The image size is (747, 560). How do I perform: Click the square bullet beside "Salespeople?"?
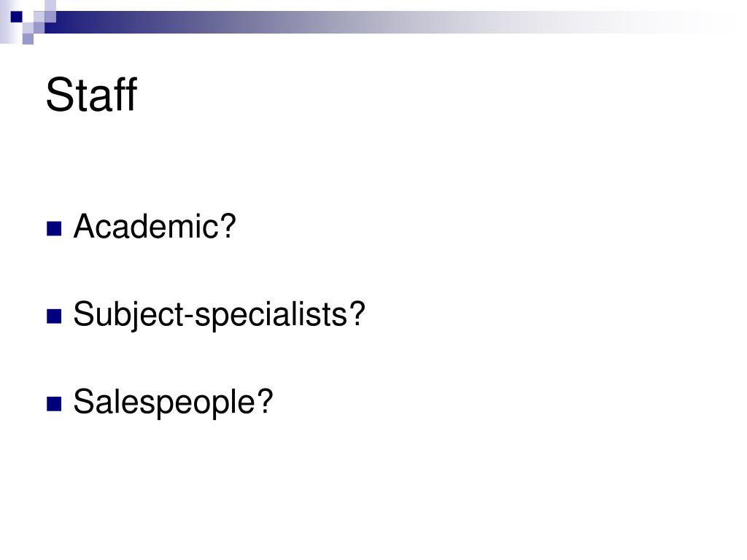click(54, 404)
